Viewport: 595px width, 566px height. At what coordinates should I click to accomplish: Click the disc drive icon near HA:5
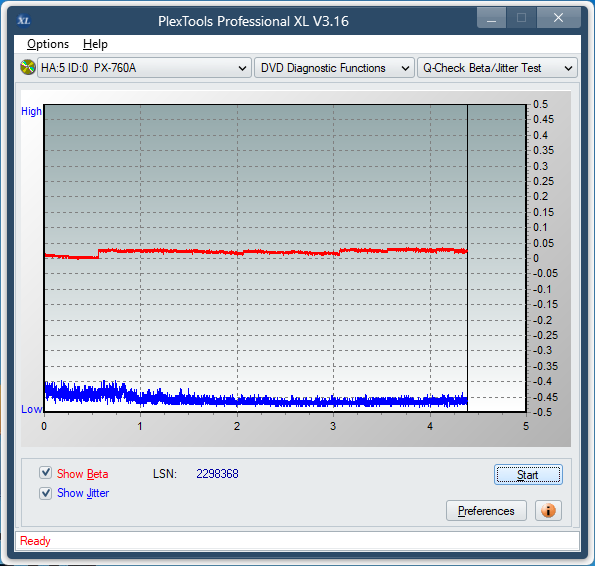click(28, 68)
